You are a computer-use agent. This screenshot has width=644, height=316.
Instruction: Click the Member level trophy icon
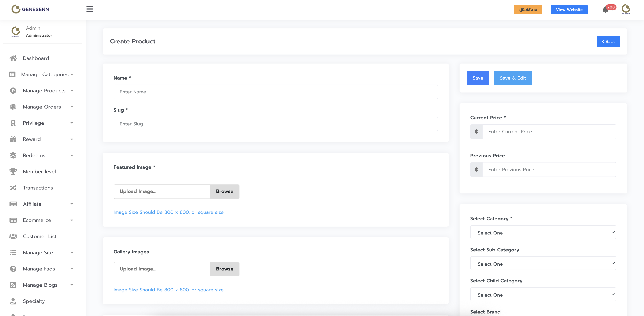(x=13, y=172)
